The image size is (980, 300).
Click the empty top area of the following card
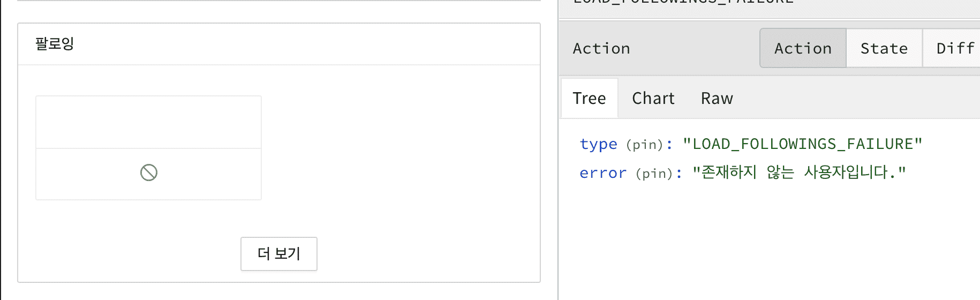pos(148,122)
